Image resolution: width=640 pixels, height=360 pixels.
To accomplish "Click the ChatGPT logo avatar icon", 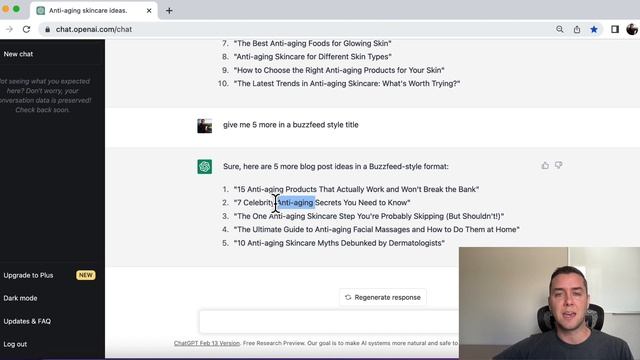I will pos(204,167).
